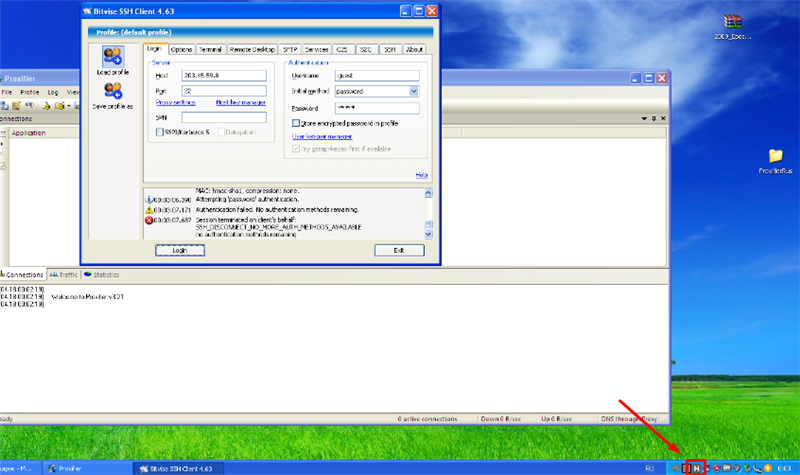The height and width of the screenshot is (475, 800).
Task: Open Proxifier Log menu
Action: pos(53,92)
